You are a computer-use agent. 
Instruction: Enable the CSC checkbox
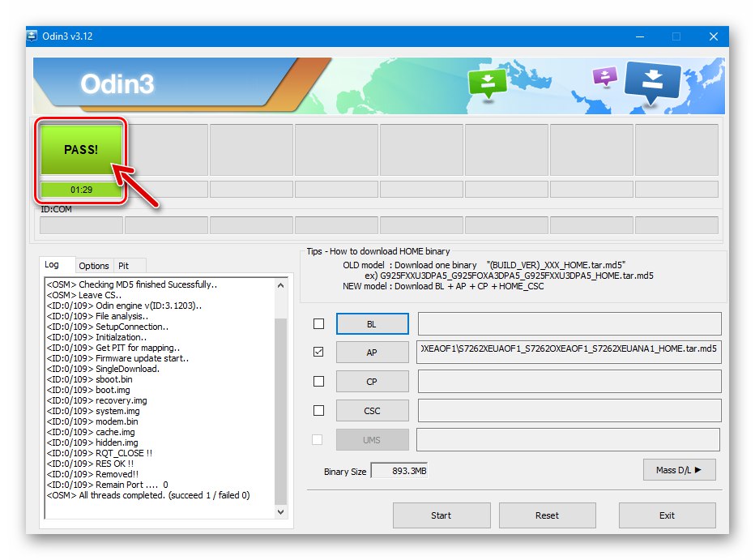coord(318,410)
